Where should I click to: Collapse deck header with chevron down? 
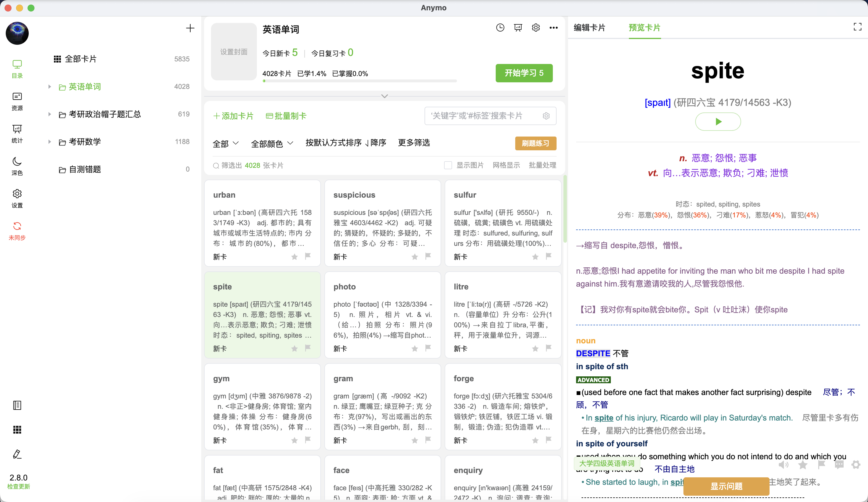pos(385,96)
